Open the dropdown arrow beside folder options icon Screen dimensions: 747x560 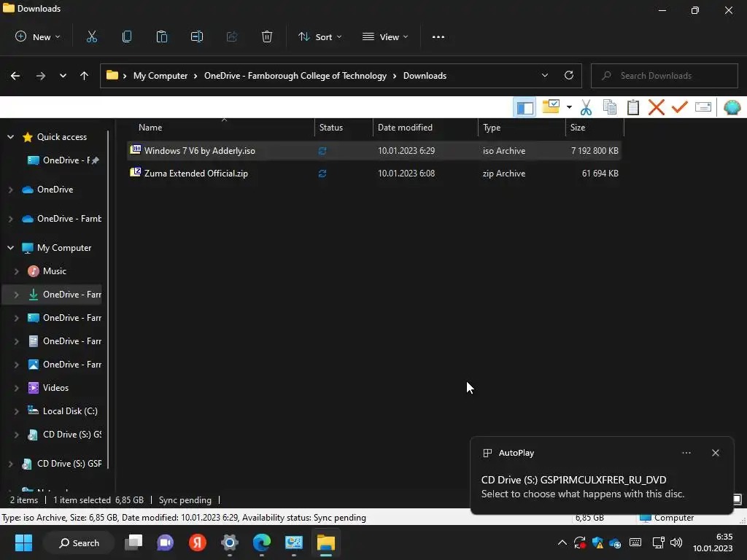pyautogui.click(x=569, y=107)
